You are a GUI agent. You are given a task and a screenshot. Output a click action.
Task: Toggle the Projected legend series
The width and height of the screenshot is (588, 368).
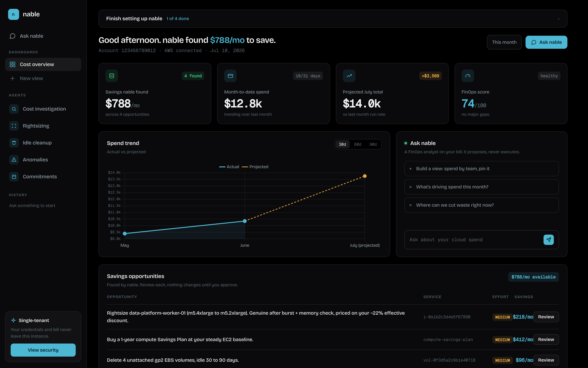point(255,167)
